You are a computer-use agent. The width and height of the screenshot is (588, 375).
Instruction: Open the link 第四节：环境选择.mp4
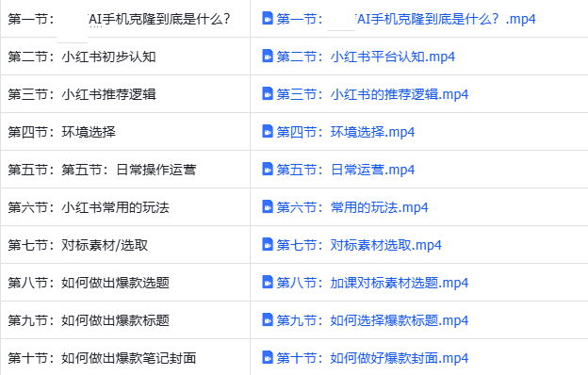tap(346, 132)
